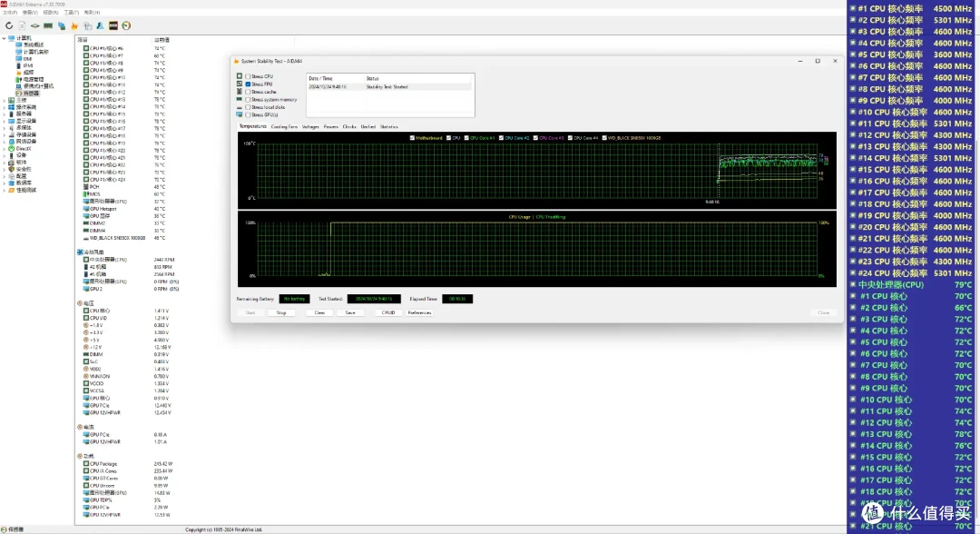Click the green memory module toolbar icon
The height and width of the screenshot is (534, 980).
coord(48,25)
